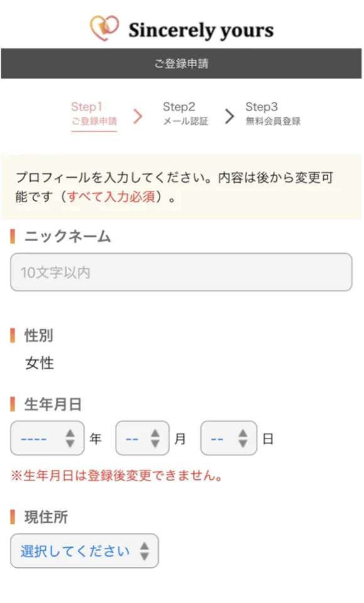Open the 選択してください address dropdown
The height and width of the screenshot is (603, 364).
point(83,551)
